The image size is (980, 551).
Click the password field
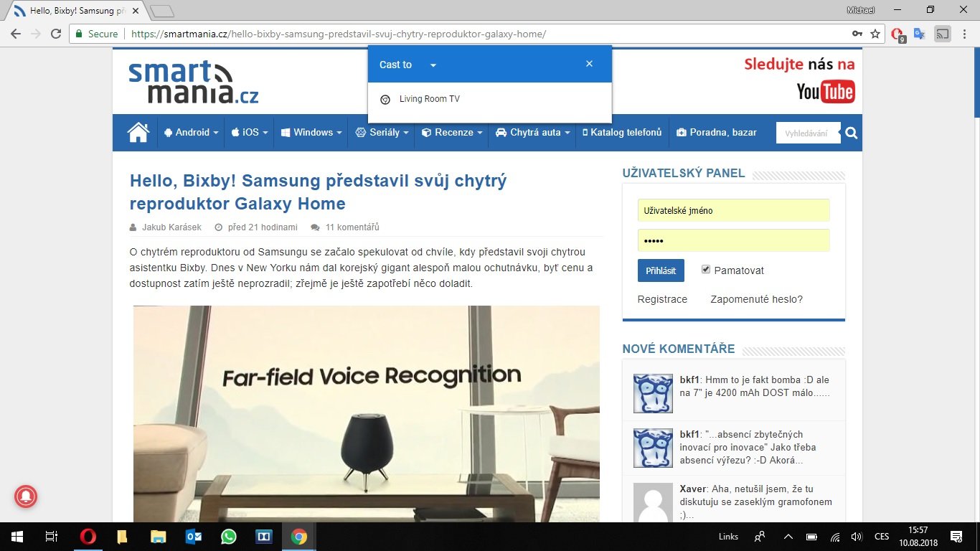point(733,240)
